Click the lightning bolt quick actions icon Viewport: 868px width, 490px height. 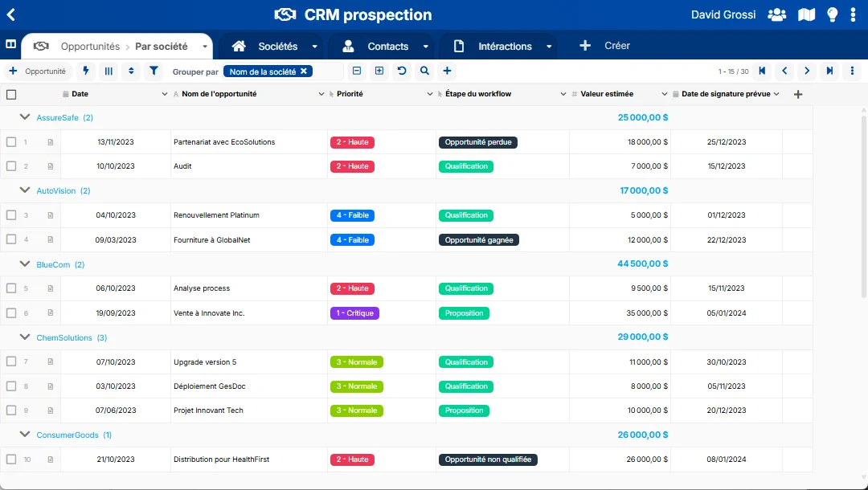click(85, 71)
